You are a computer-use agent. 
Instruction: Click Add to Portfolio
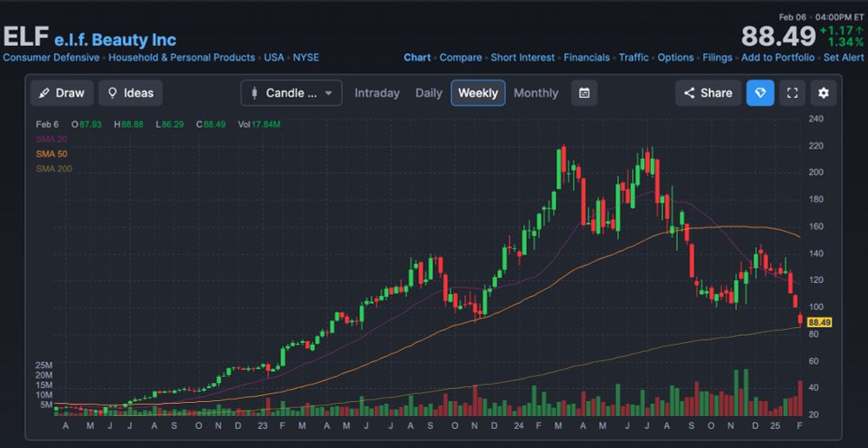pos(778,57)
